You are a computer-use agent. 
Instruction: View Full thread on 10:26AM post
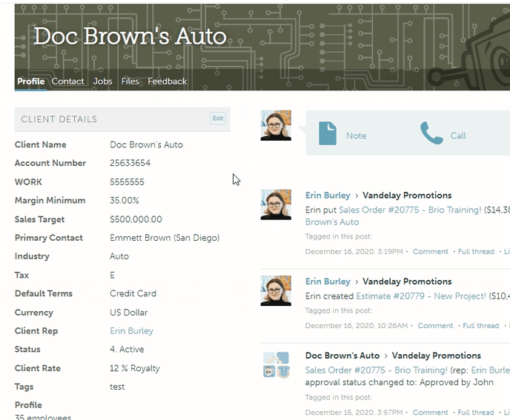point(481,326)
